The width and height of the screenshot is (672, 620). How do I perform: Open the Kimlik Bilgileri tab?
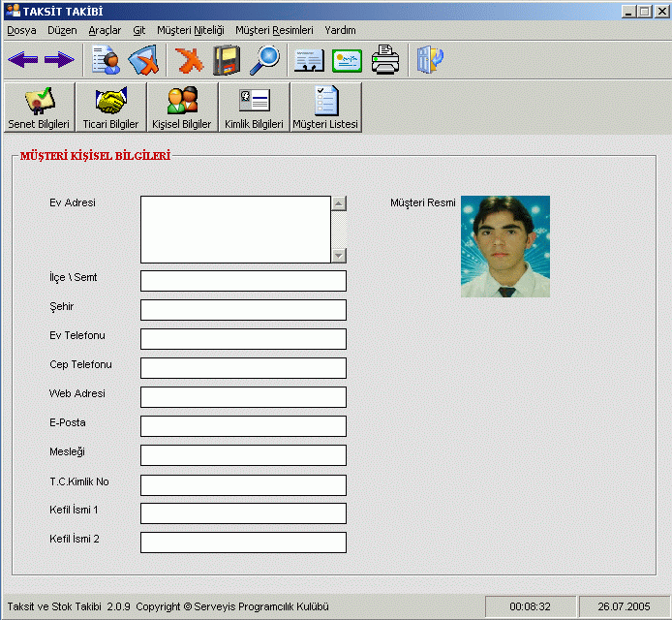tap(254, 108)
